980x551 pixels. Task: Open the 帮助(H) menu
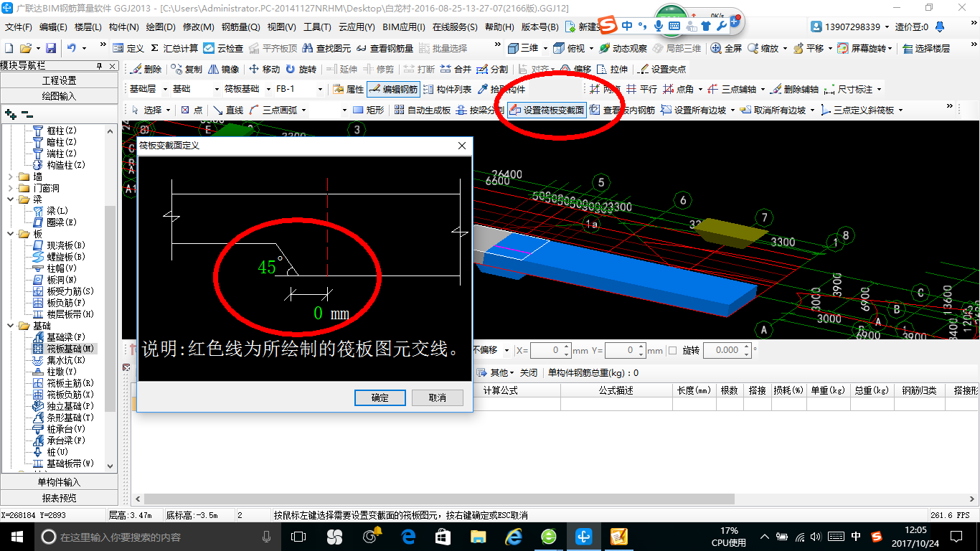499,27
